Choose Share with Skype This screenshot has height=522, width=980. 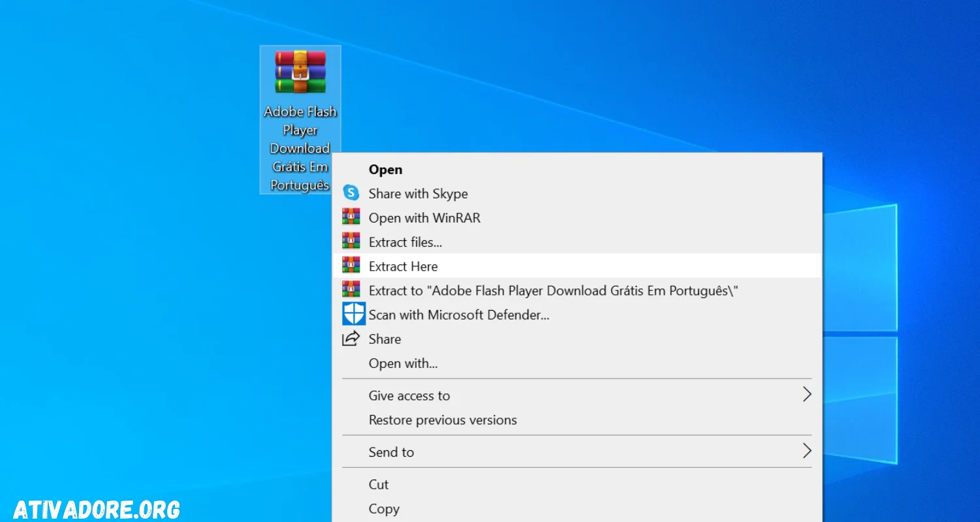pyautogui.click(x=577, y=194)
